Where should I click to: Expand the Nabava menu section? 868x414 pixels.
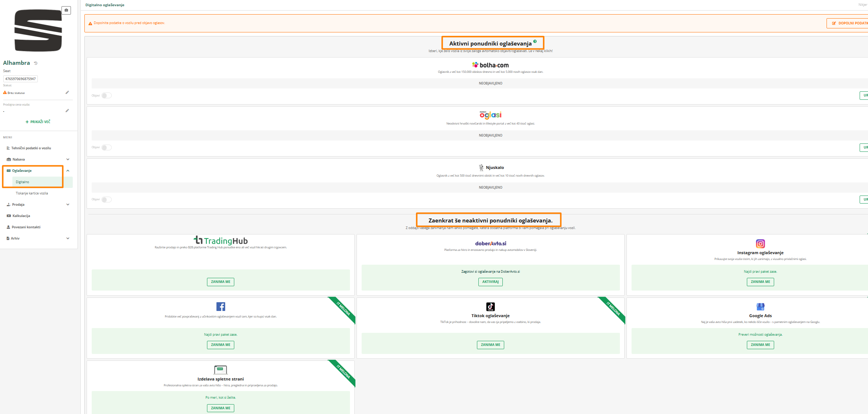click(68, 159)
